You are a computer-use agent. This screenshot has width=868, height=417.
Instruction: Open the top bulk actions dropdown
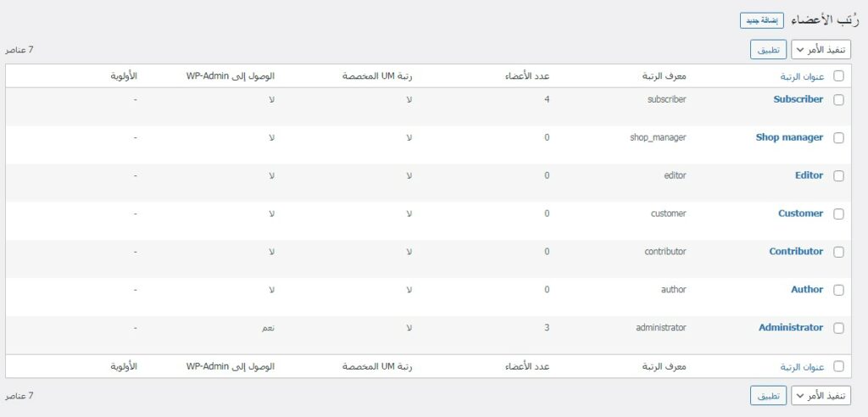[821, 50]
